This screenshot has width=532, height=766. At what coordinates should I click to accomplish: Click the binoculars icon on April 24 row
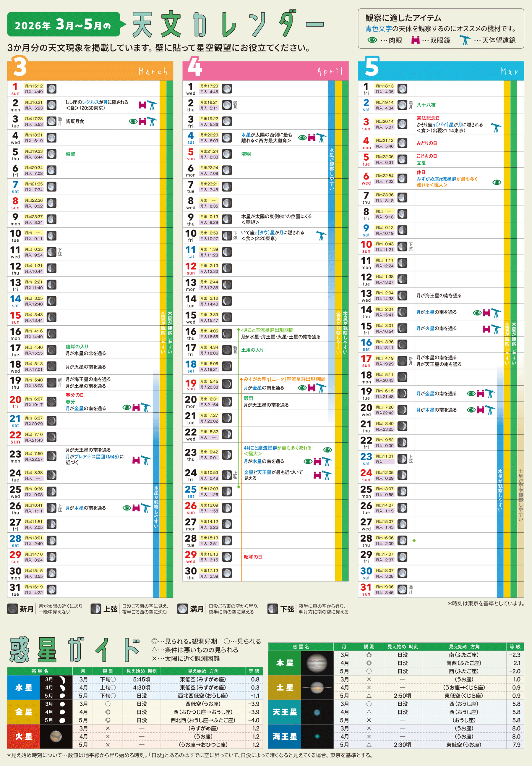pos(318,475)
